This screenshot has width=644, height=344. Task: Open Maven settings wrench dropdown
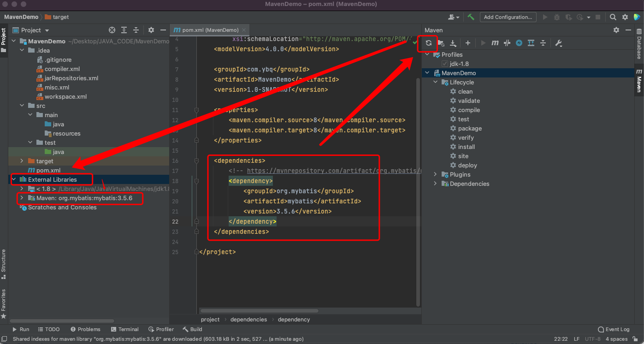[x=559, y=43]
